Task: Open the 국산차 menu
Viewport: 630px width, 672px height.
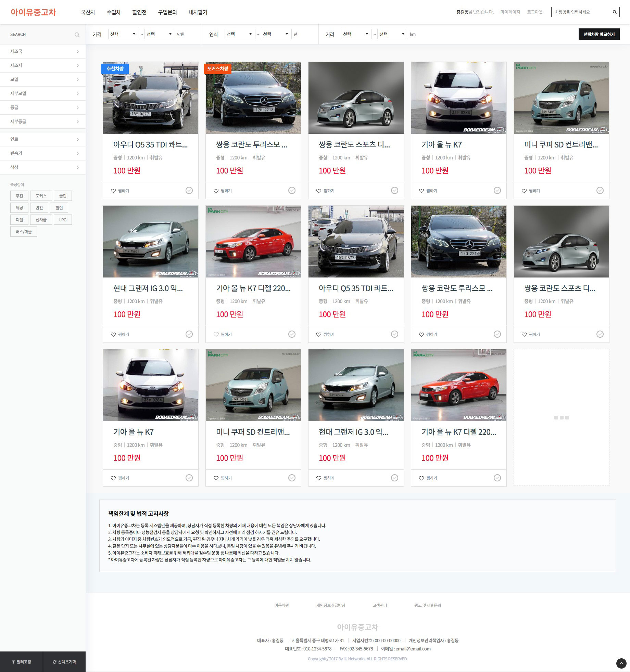Action: pos(88,12)
